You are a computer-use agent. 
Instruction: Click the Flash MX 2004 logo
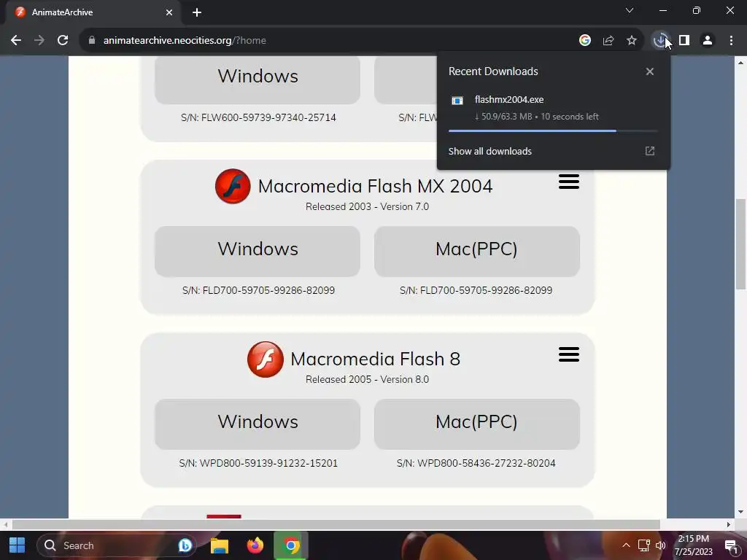(233, 186)
